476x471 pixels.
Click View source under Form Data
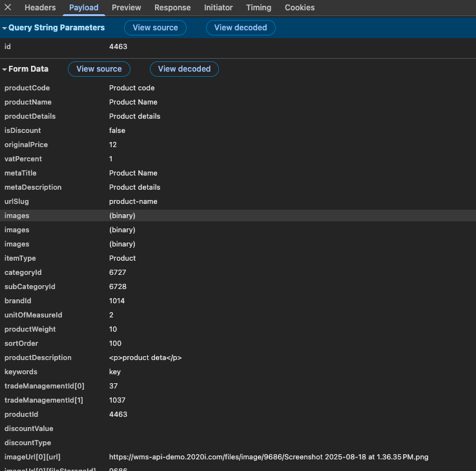click(x=99, y=69)
